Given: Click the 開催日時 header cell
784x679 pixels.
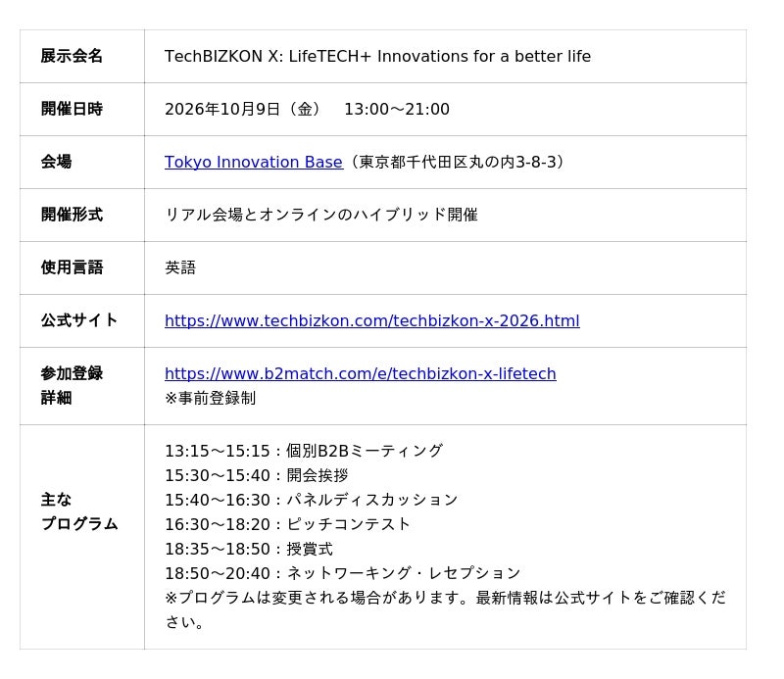Looking at the screenshot, I should [82, 109].
